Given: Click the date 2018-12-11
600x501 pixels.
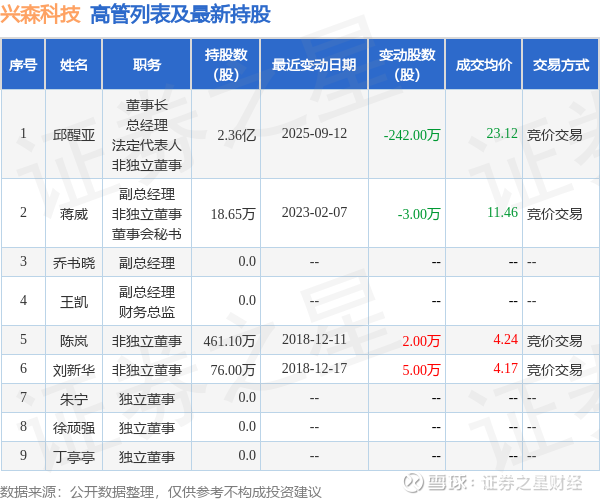Looking at the screenshot, I should [314, 339].
